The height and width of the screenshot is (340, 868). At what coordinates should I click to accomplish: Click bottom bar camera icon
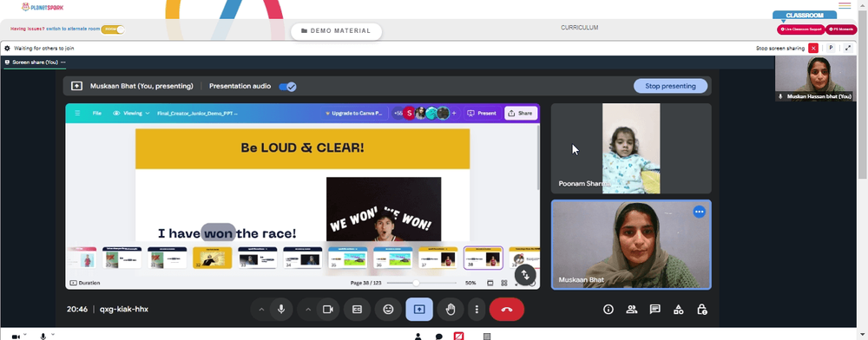[16, 337]
